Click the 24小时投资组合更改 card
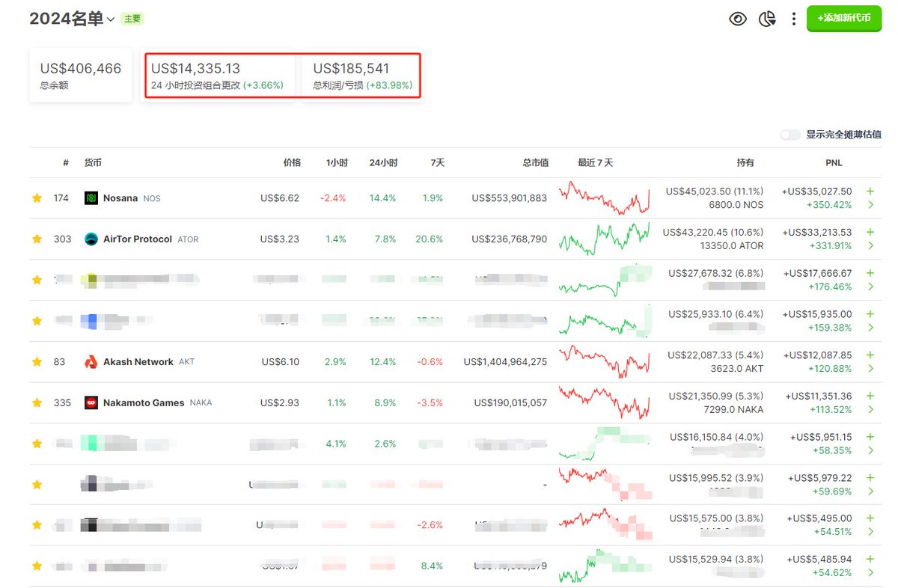898x588 pixels. coord(217,76)
